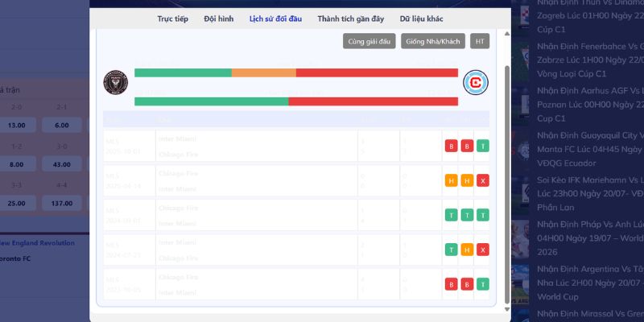
Task: Open Nhận Định Fenerbahce article link
Action: (590, 60)
